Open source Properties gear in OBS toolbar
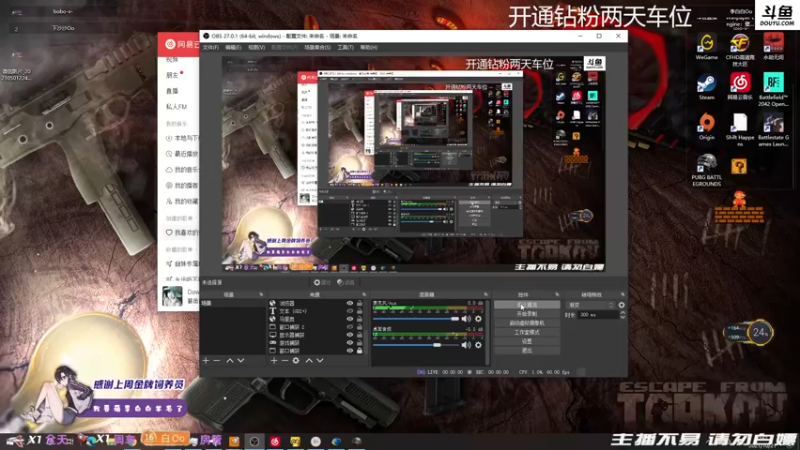This screenshot has height=450, width=800. (x=322, y=282)
